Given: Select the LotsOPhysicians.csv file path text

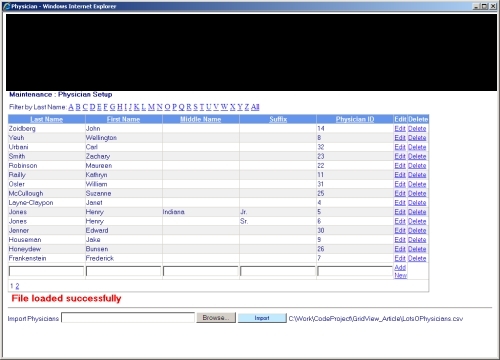Looking at the screenshot, I should [376, 319].
